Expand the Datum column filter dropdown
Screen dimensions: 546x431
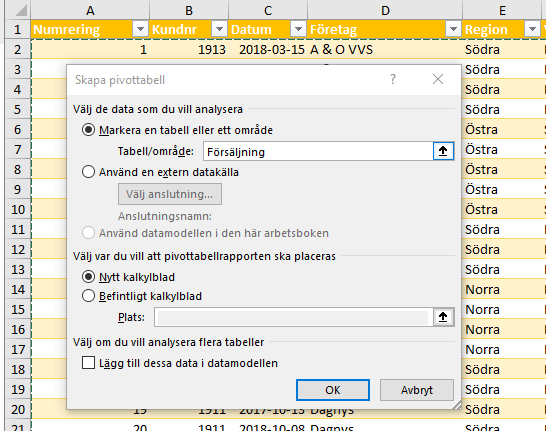[298, 29]
